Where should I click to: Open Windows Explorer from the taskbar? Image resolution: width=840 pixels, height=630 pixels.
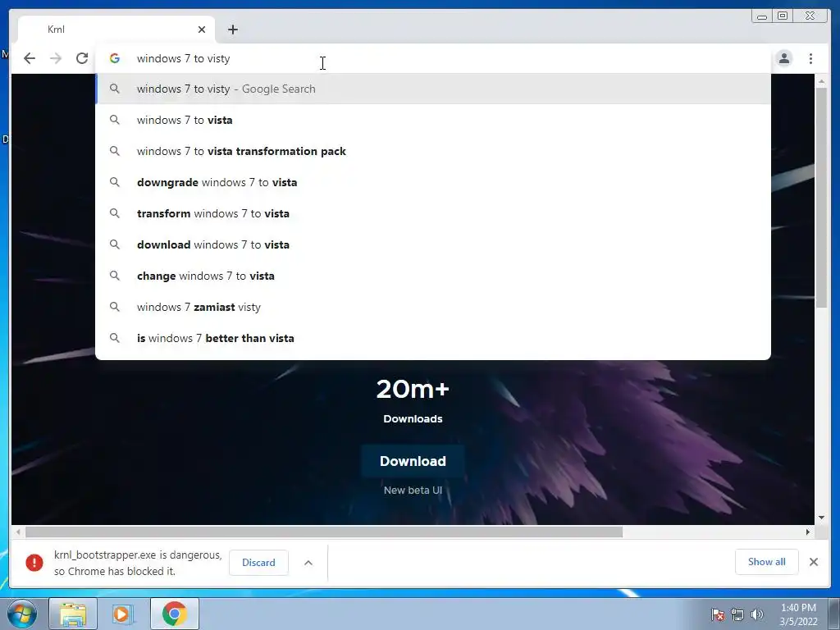click(x=73, y=614)
